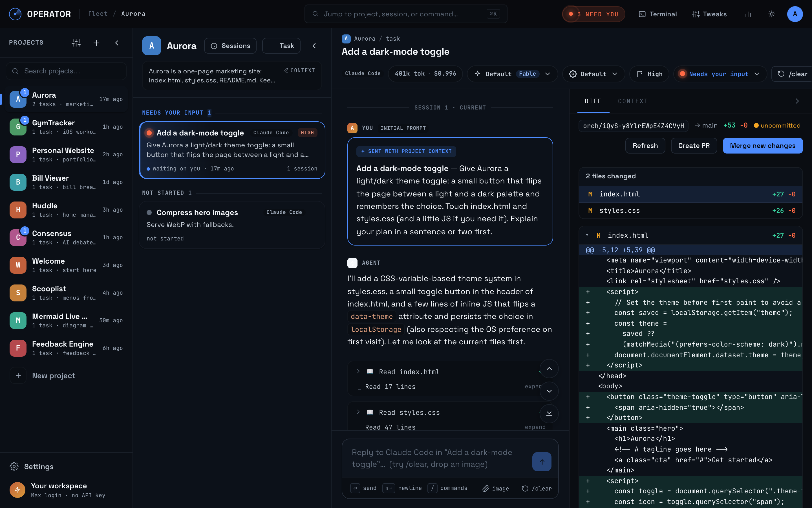Click the 3 NEED YOU indicator
The height and width of the screenshot is (508, 812).
(593, 14)
